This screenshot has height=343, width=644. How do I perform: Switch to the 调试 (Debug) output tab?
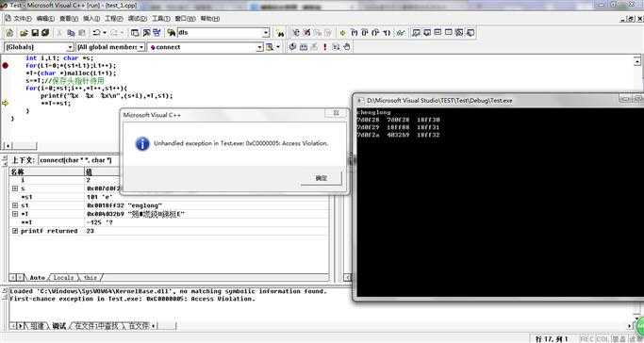point(59,326)
